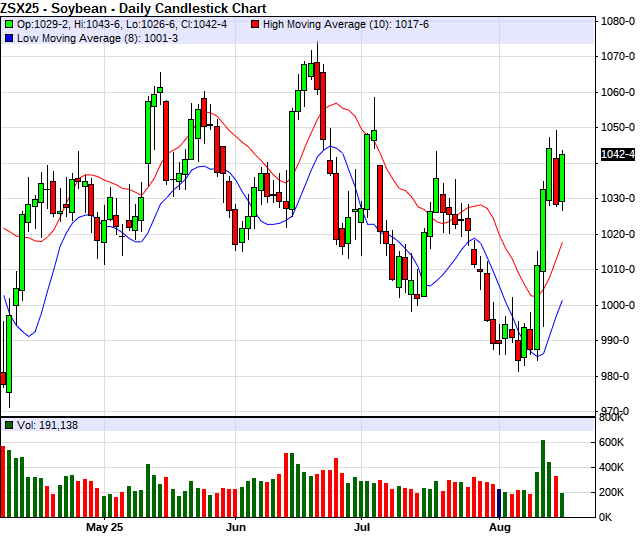Click the tallest volume bar in August

(543, 478)
